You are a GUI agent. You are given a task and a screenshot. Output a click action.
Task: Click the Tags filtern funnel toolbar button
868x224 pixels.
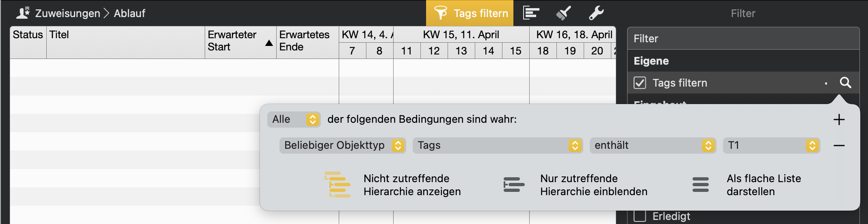point(470,13)
